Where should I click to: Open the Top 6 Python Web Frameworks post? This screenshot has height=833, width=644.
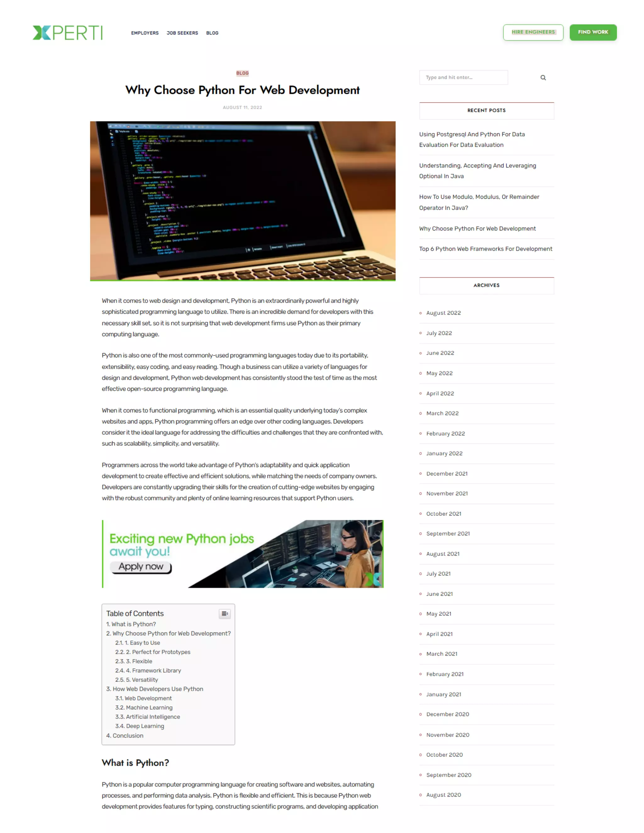coord(485,249)
